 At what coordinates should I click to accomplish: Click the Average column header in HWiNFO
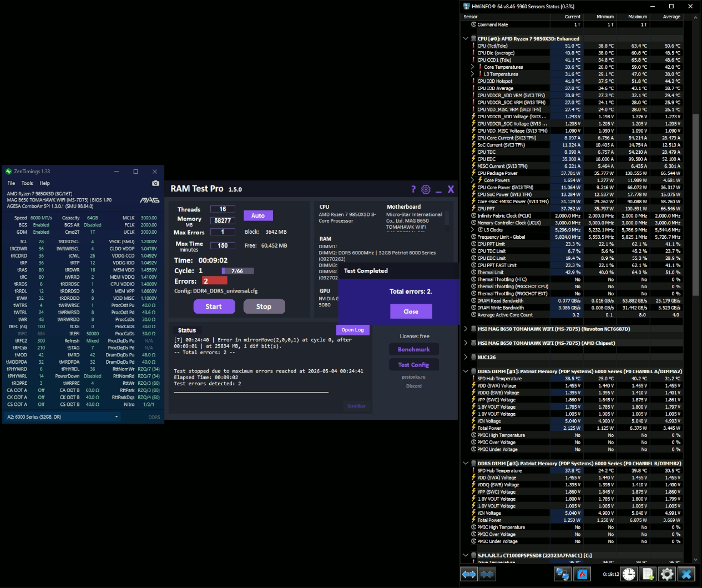tap(666, 17)
